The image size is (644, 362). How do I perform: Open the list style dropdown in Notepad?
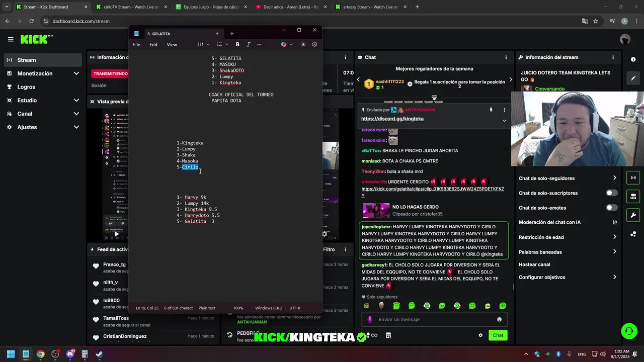tap(222, 44)
